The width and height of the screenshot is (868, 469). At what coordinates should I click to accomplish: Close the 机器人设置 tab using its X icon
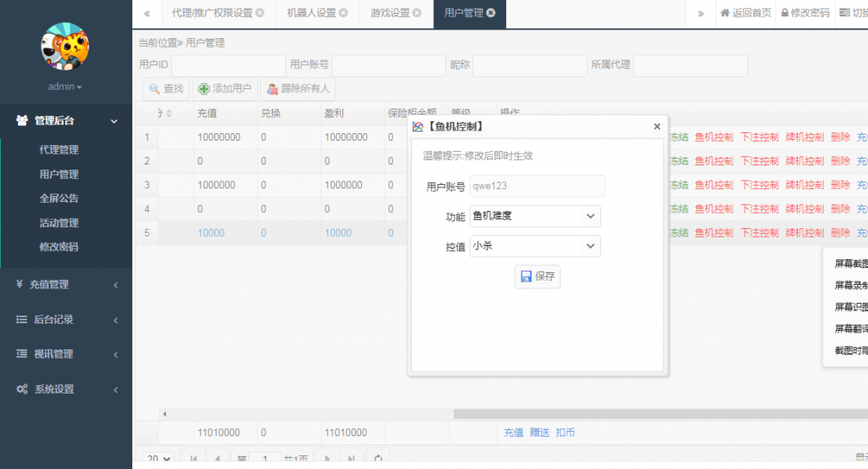point(343,14)
